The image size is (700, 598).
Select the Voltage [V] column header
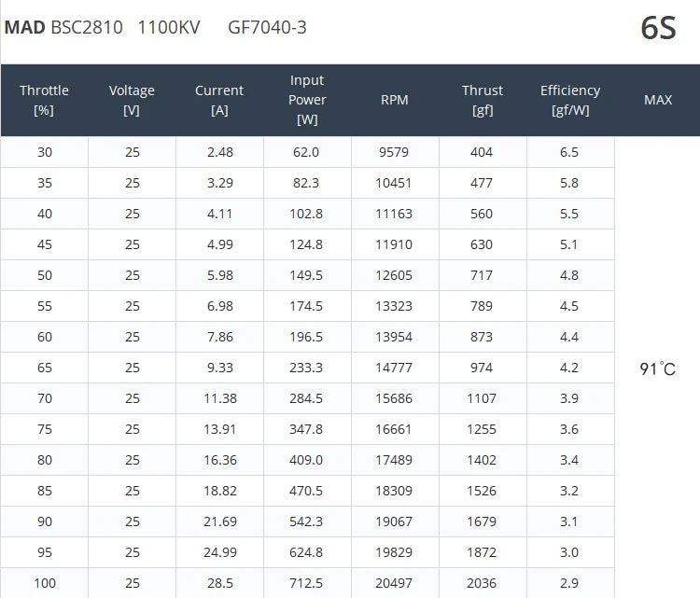(132, 100)
